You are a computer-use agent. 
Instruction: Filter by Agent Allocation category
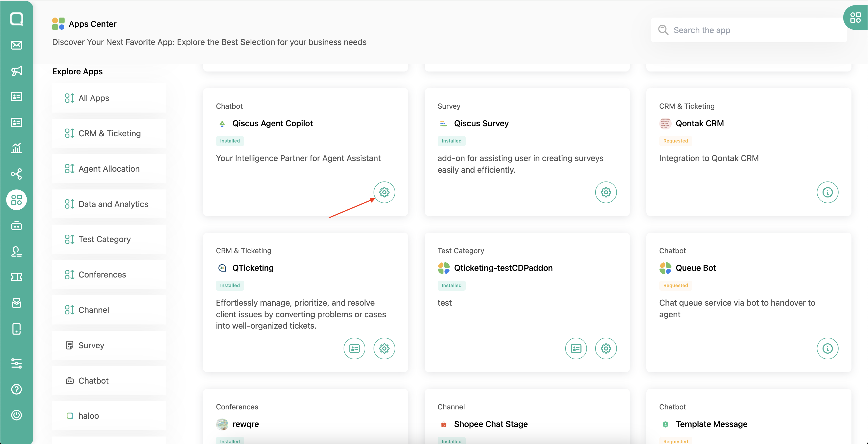(x=109, y=169)
